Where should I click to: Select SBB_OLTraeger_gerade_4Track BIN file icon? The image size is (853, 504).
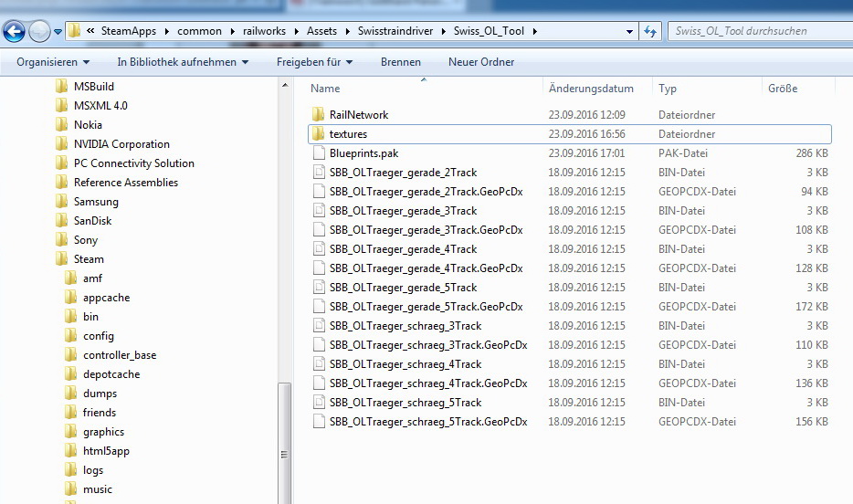pyautogui.click(x=319, y=249)
